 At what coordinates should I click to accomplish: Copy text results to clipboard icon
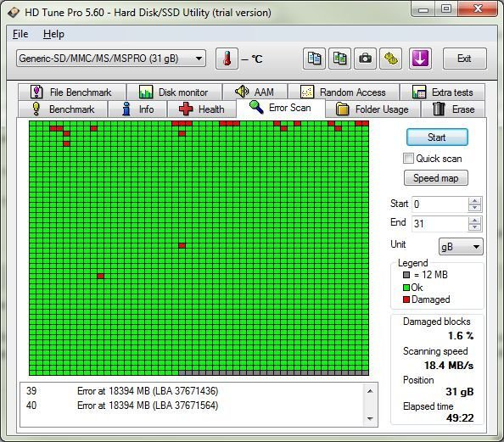coord(314,59)
